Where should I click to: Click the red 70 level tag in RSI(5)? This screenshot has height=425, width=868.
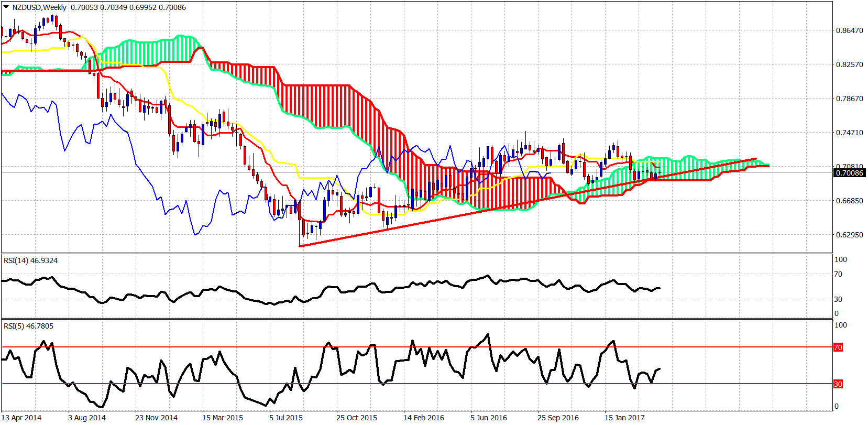[x=838, y=347]
